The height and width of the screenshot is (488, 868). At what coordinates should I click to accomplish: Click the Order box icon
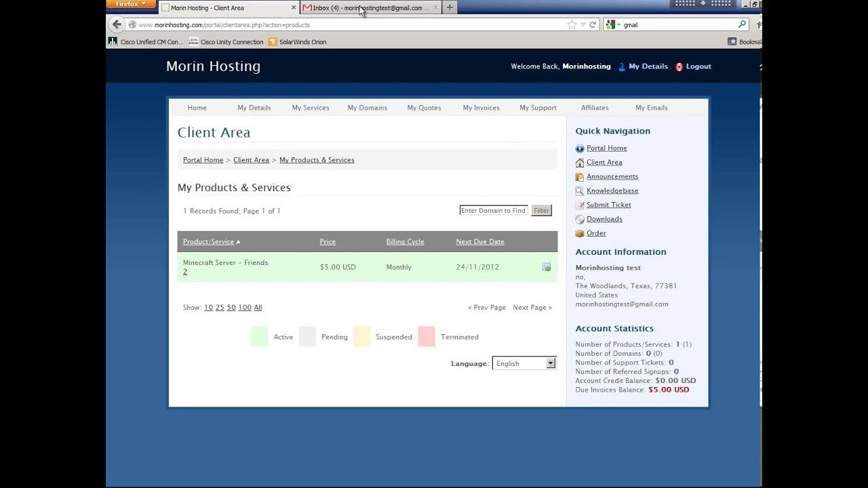[x=580, y=234]
